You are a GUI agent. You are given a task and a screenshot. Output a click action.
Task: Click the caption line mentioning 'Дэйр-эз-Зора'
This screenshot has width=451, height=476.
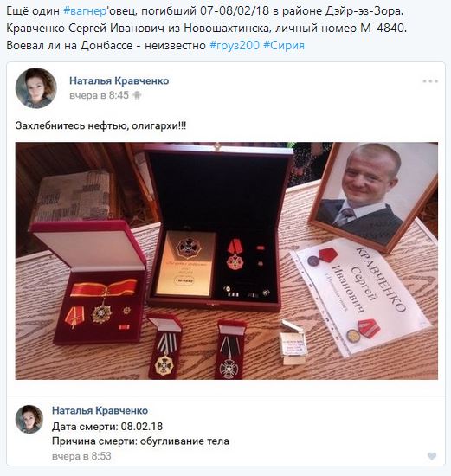coord(205,11)
